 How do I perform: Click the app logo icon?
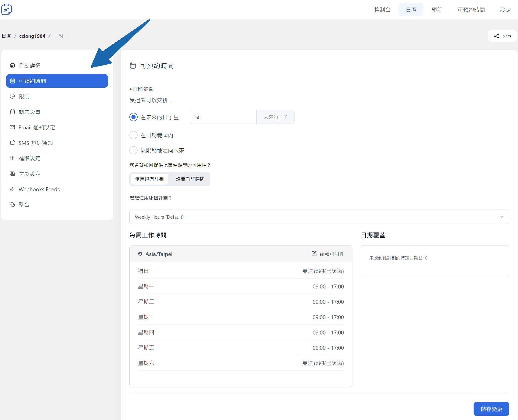pyautogui.click(x=7, y=10)
